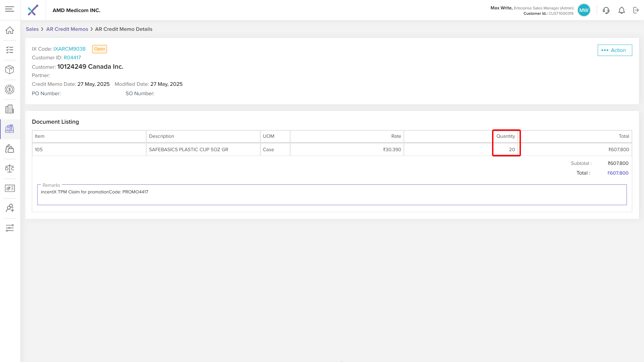Image resolution: width=644 pixels, height=362 pixels.
Task: Navigate to AR Credit Memos breadcrumb
Action: [x=67, y=29]
